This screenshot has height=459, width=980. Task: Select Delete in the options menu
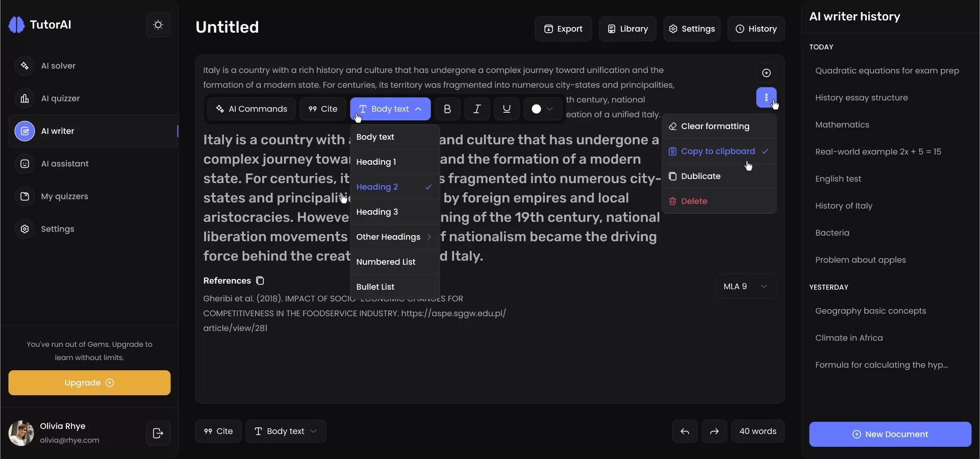pos(694,201)
